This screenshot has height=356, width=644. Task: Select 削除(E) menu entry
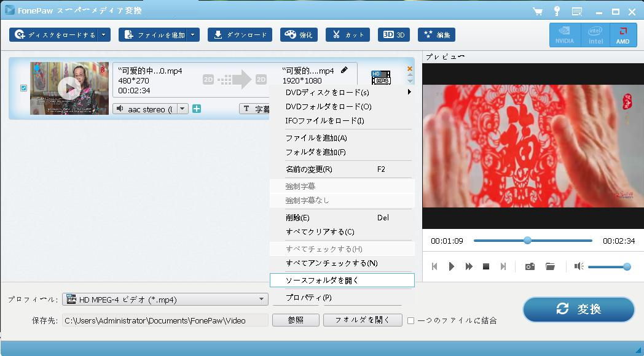(x=342, y=218)
